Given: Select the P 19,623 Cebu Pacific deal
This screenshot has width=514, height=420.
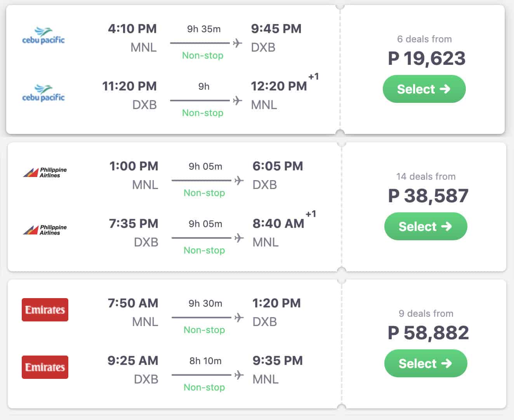Looking at the screenshot, I should coord(424,89).
